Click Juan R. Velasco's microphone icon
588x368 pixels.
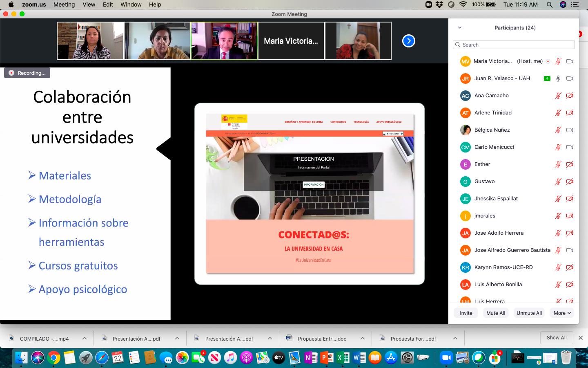pyautogui.click(x=558, y=79)
